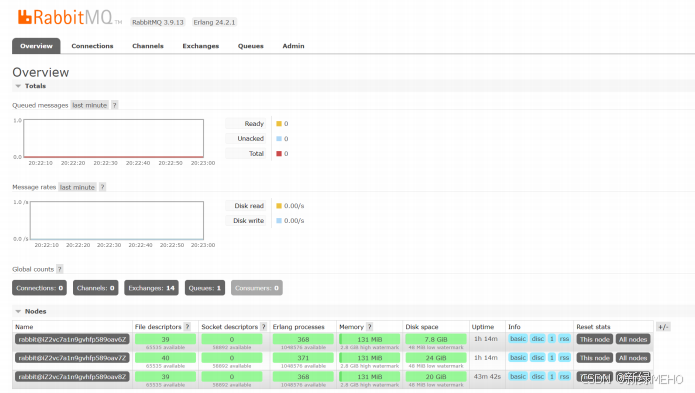The height and width of the screenshot is (393, 695).
Task: Click the rss tag on 7Z node row
Action: tap(564, 358)
